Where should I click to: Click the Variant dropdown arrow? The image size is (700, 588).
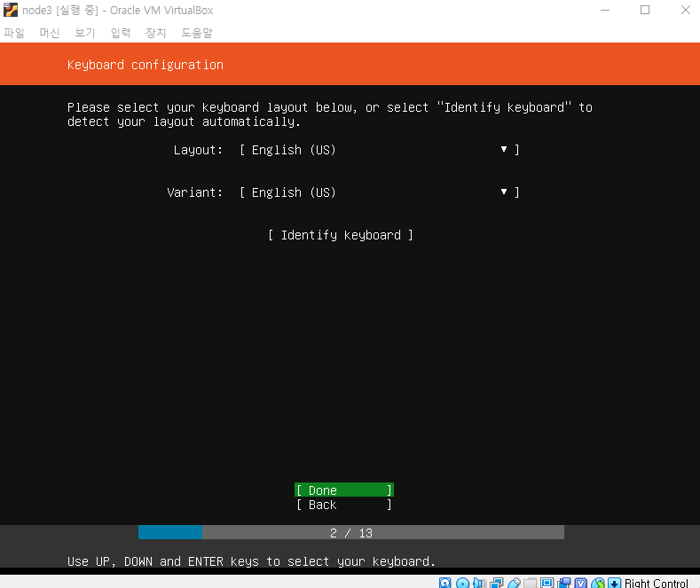pos(504,192)
